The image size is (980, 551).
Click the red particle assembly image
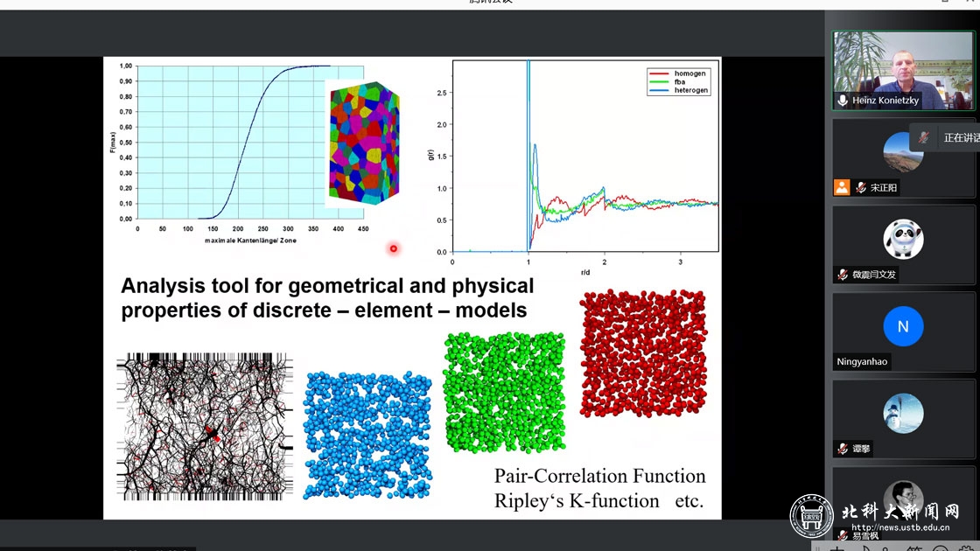pyautogui.click(x=643, y=352)
